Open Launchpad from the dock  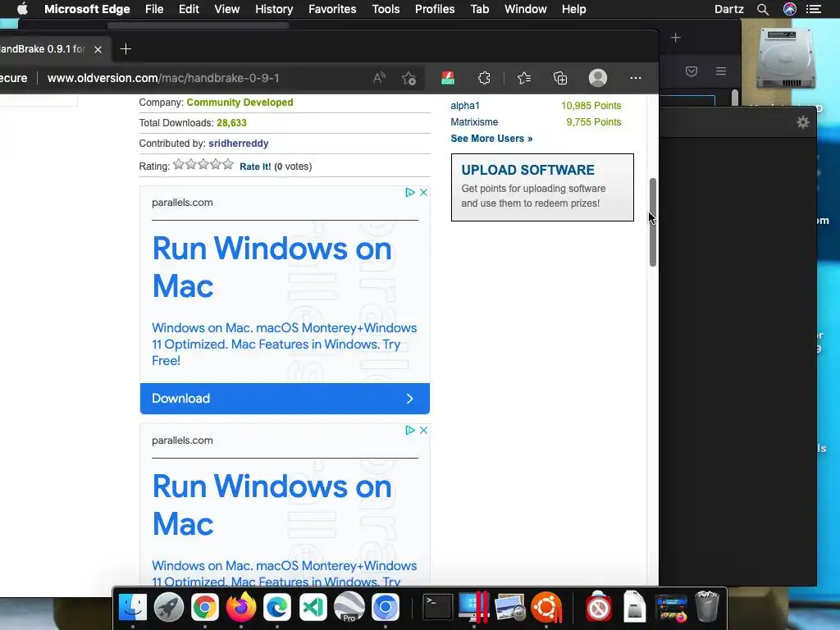click(169, 608)
